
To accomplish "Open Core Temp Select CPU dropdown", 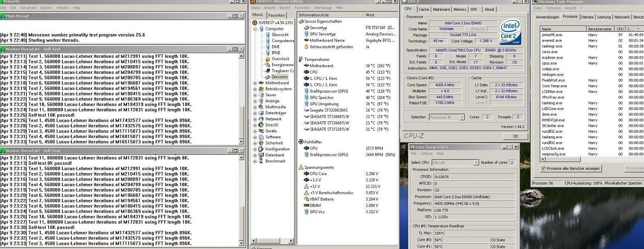I will tap(476, 163).
